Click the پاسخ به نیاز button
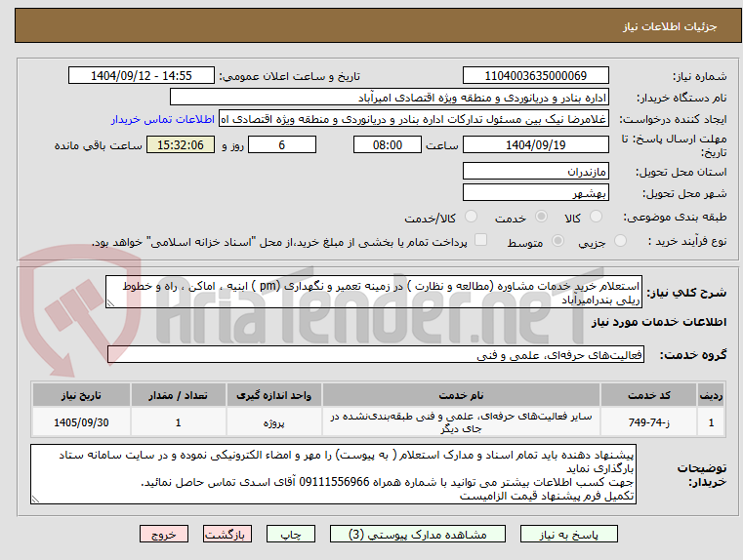The height and width of the screenshot is (560, 743). 568,535
